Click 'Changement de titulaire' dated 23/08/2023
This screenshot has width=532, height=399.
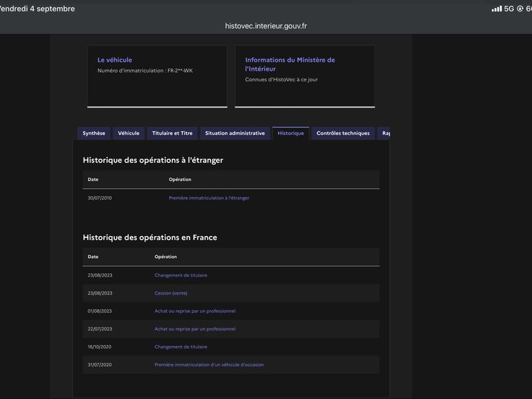[x=181, y=275]
